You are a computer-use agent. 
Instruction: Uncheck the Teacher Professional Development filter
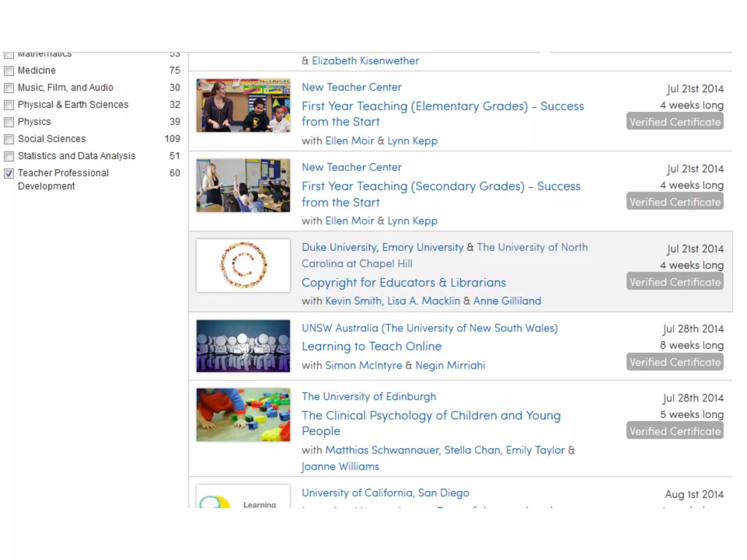pyautogui.click(x=9, y=174)
